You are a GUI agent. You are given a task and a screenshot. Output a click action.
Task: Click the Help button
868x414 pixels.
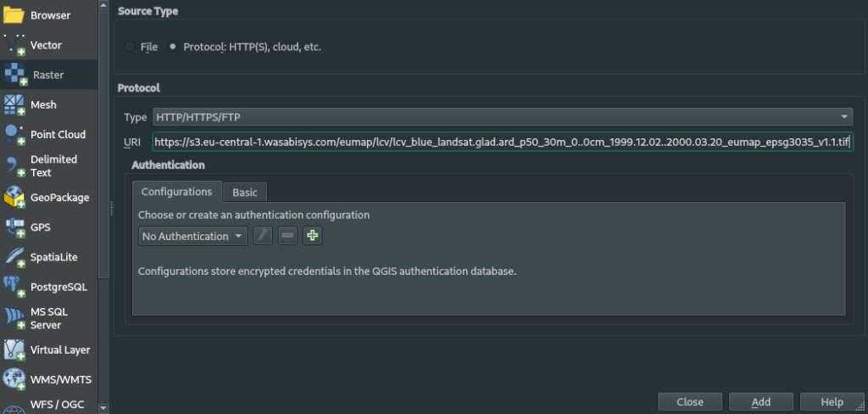[x=832, y=402]
